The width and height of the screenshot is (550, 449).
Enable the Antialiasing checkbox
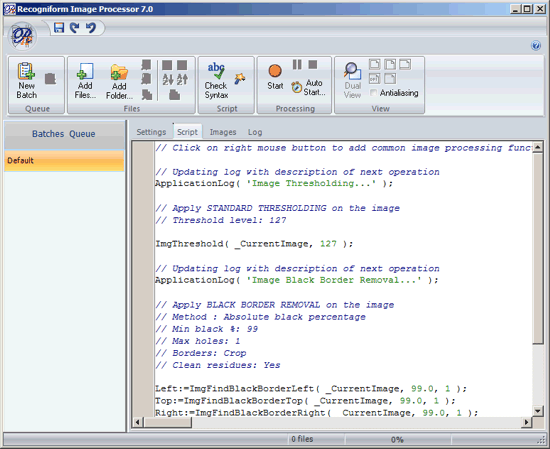374,93
